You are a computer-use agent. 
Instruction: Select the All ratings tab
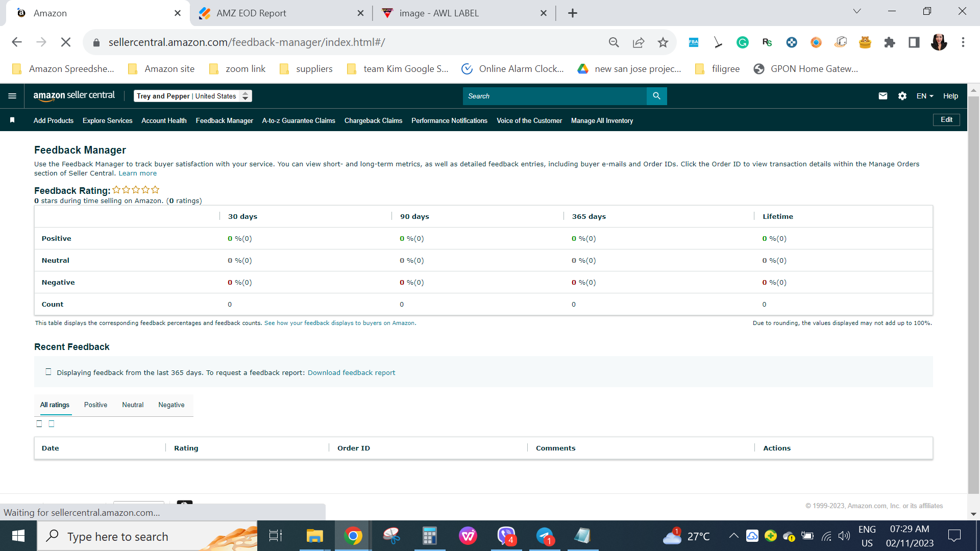point(55,405)
